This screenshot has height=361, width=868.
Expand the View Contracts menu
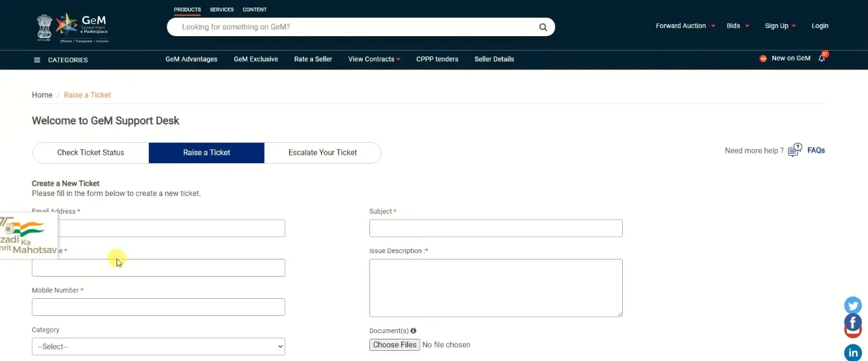tap(374, 59)
